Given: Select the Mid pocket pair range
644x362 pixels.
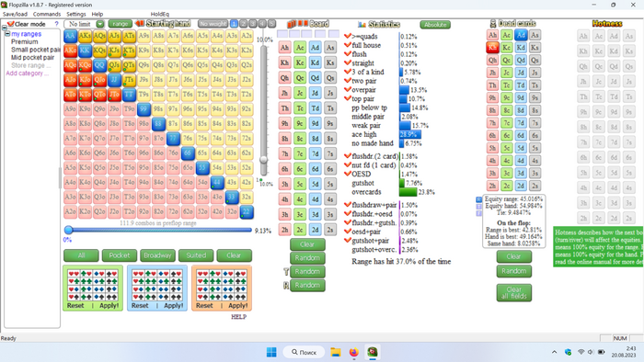Looking at the screenshot, I should pyautogui.click(x=32, y=57).
